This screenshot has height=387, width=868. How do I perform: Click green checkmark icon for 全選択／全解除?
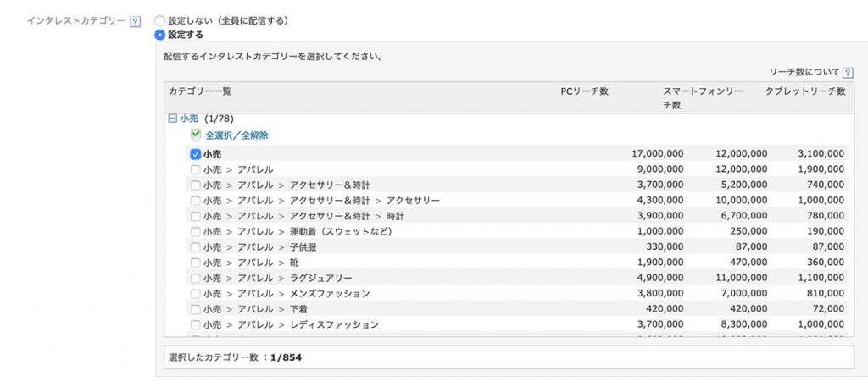(x=196, y=135)
